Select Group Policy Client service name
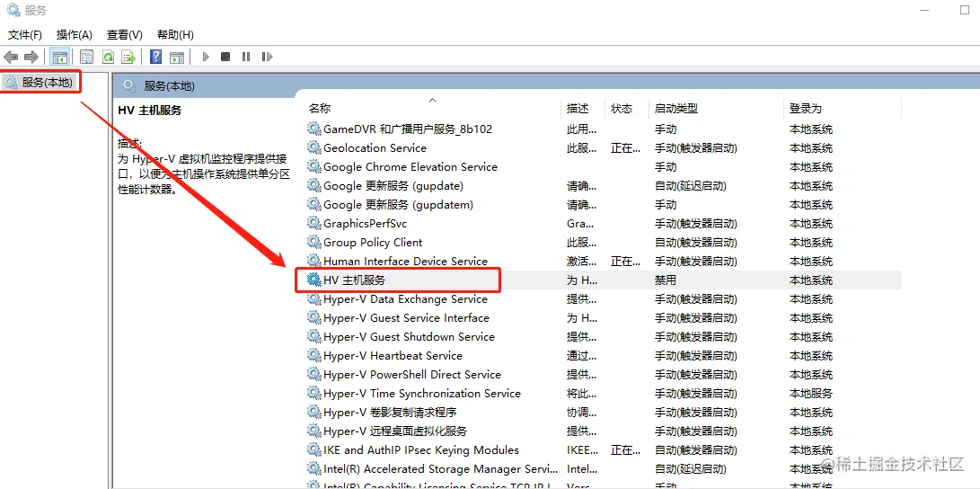This screenshot has width=980, height=489. click(373, 242)
